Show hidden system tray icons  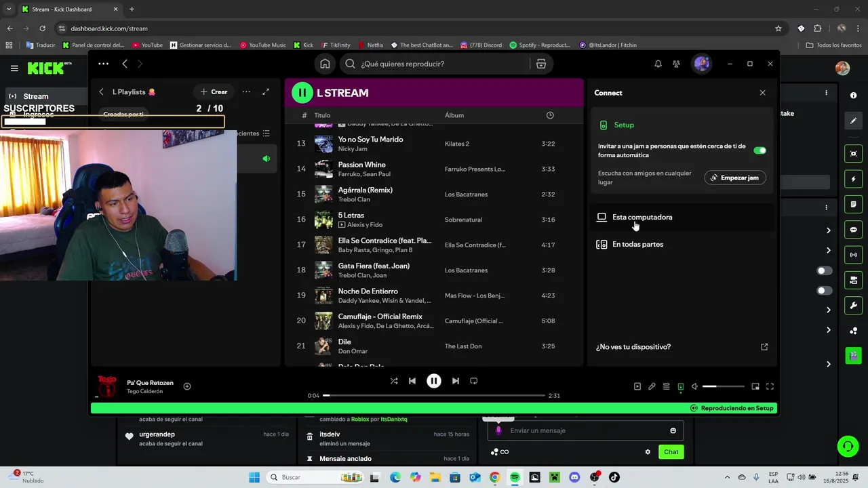coord(727,477)
